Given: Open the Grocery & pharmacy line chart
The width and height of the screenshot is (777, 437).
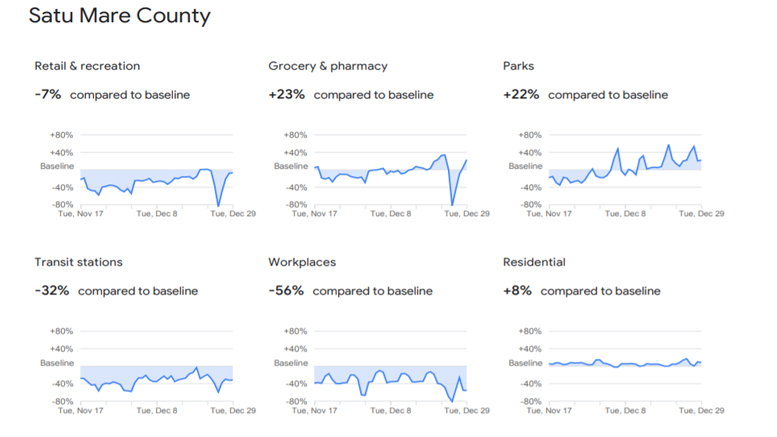Looking at the screenshot, I should pos(390,170).
